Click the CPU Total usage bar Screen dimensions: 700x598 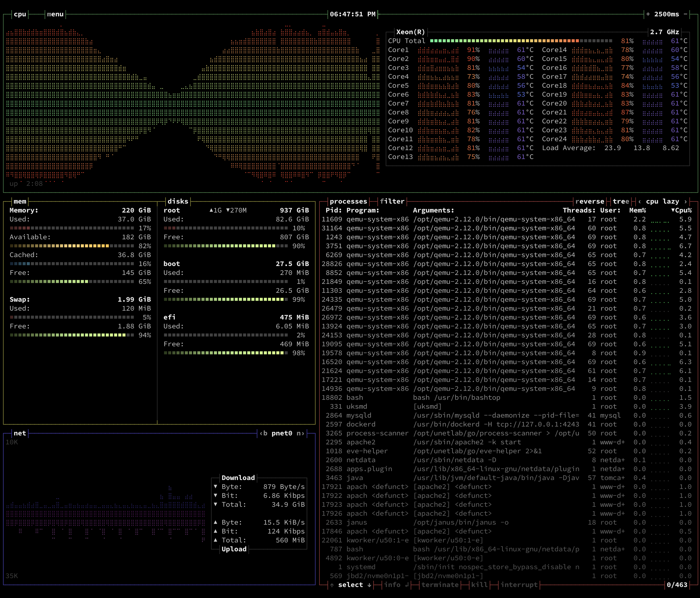(521, 41)
